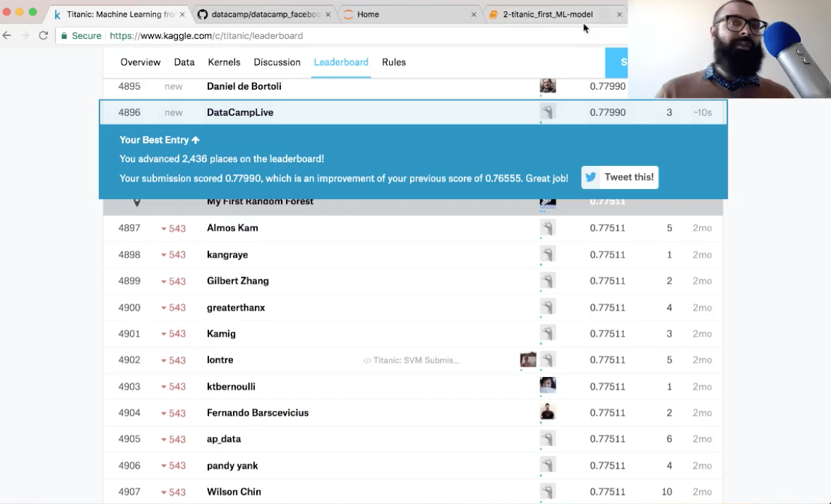Click the Kaggle k favicon on first tab
Viewport: 831px width, 504px height.
57,15
